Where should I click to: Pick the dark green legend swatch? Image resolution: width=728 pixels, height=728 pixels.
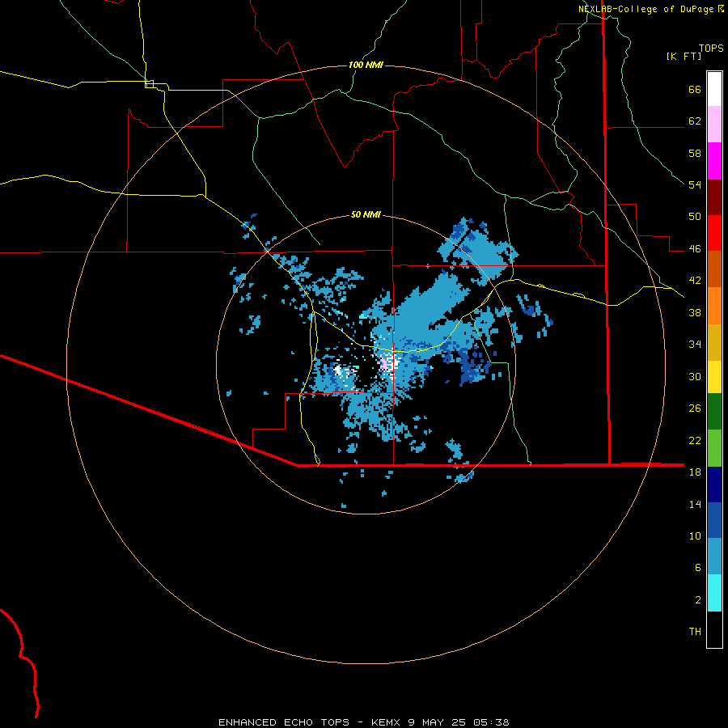714,412
